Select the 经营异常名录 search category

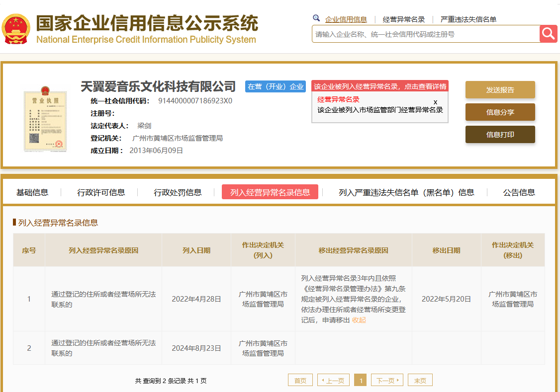click(x=403, y=19)
